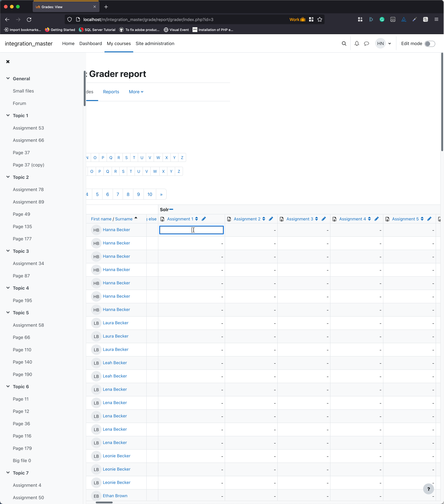Collapse the Topic 2 section
The height and width of the screenshot is (504, 444).
tap(8, 177)
